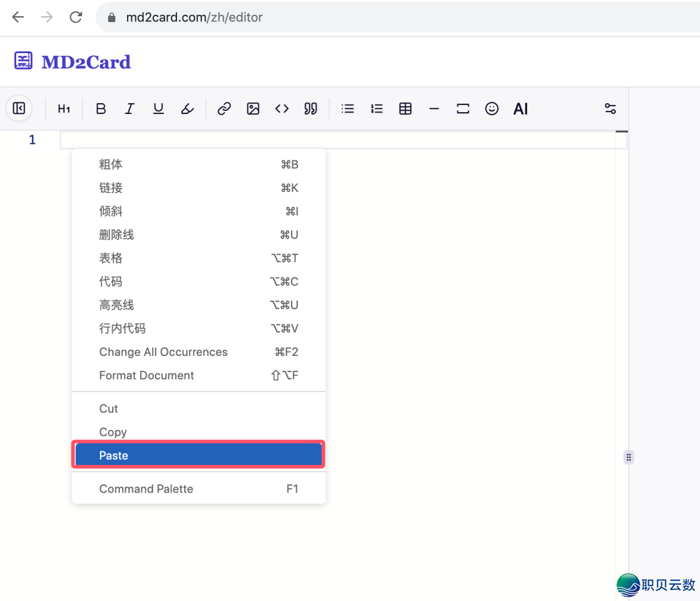Go forward in the browser
This screenshot has width=700, height=601.
[47, 17]
